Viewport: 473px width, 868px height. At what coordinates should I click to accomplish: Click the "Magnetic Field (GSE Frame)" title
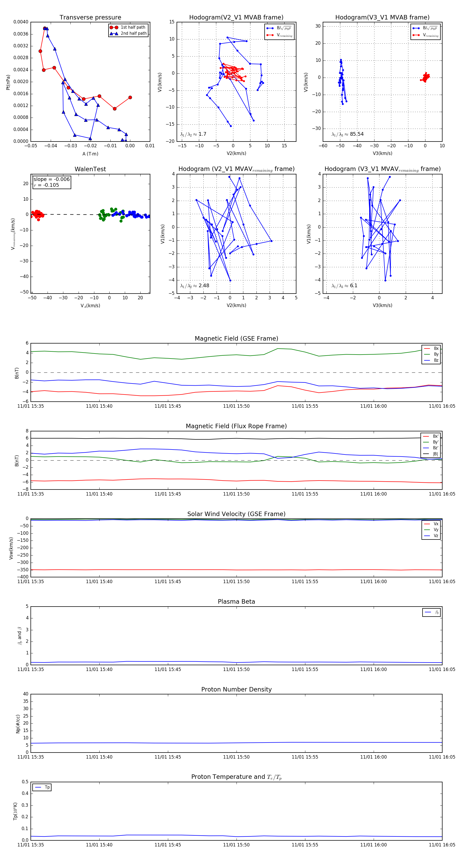click(236, 339)
